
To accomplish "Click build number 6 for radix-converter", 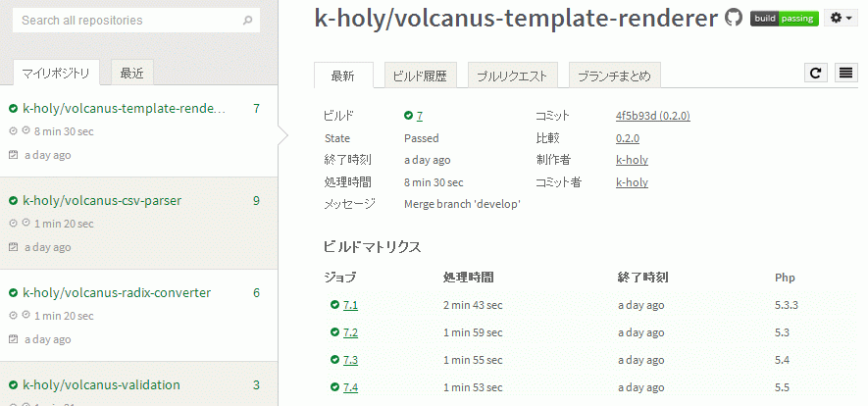I will pos(256,292).
